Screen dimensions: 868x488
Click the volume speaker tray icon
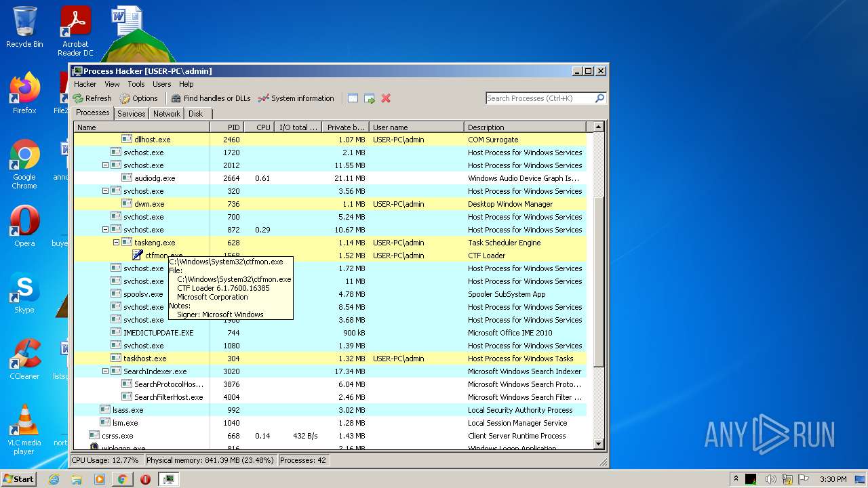click(x=770, y=479)
